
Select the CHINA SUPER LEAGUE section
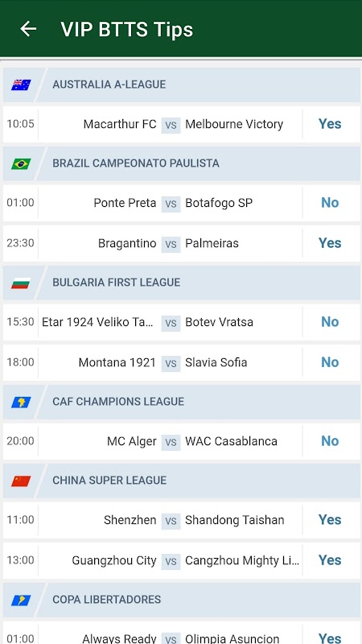click(182, 481)
